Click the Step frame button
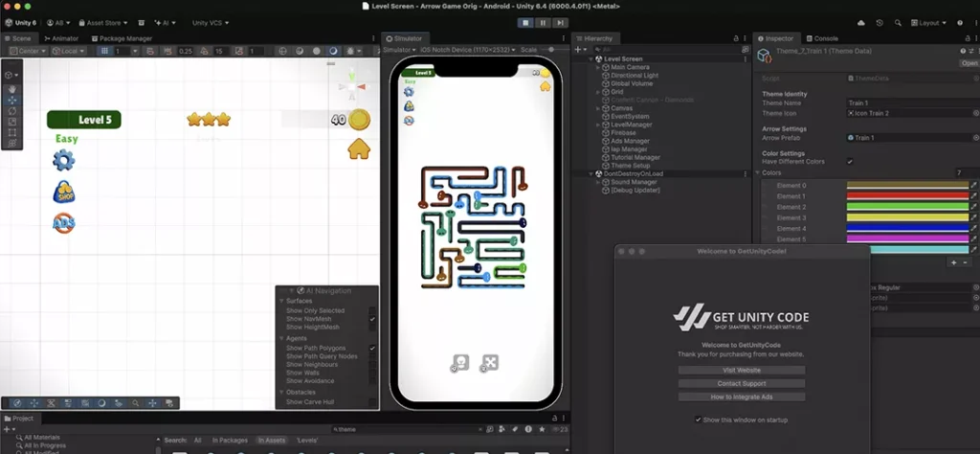Image resolution: width=980 pixels, height=454 pixels. point(560,23)
